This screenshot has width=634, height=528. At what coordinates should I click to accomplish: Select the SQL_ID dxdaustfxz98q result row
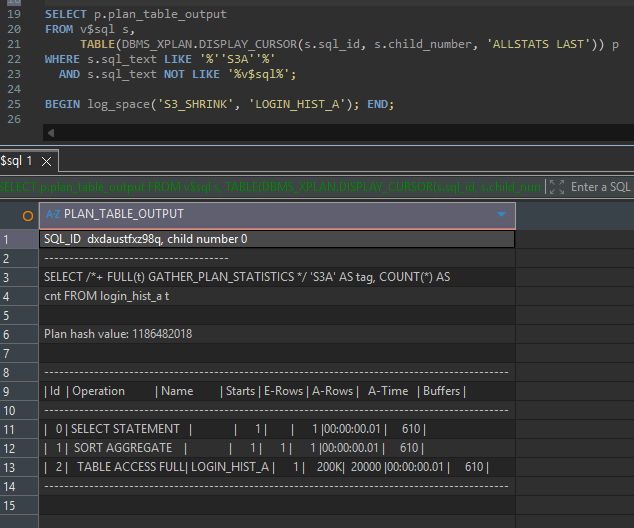(x=277, y=239)
